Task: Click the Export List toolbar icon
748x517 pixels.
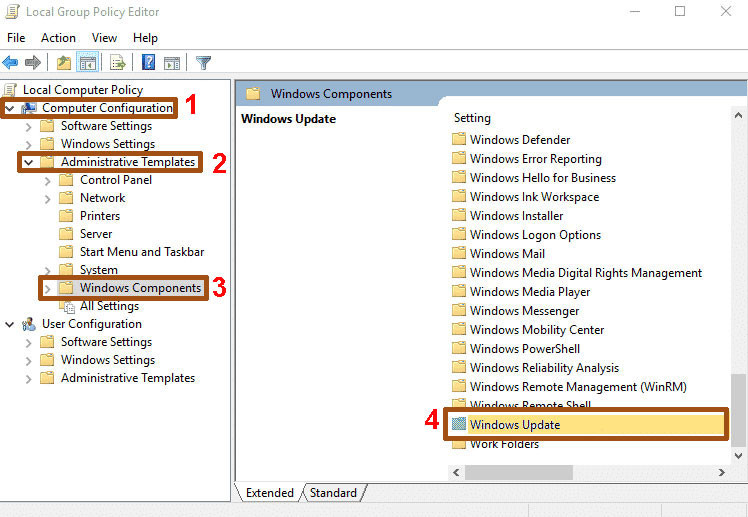Action: coord(117,62)
